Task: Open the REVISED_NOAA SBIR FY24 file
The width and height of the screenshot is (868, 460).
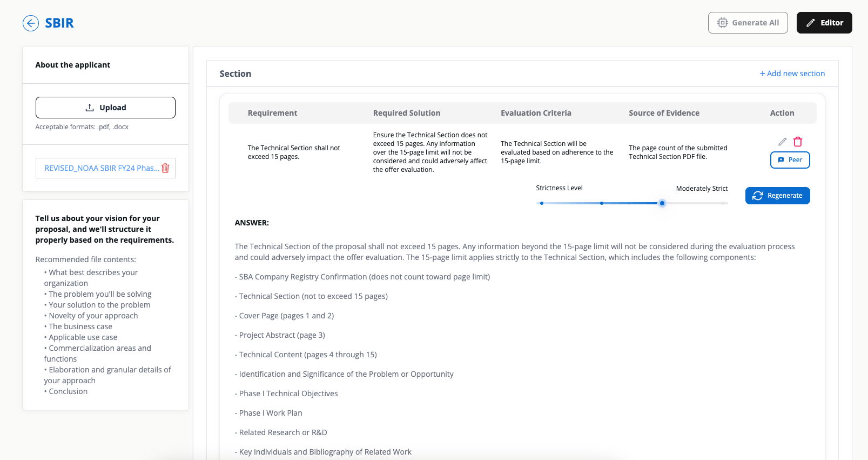Action: pos(102,168)
